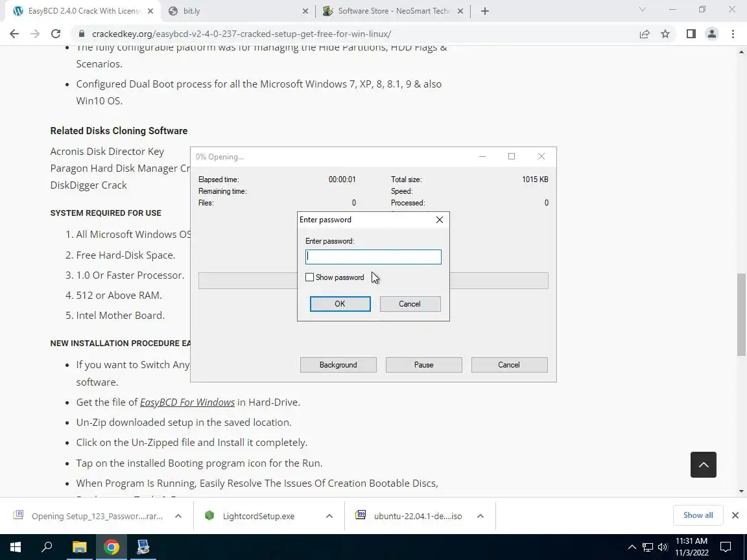Expand options for LightcordSetup.exe download
The height and width of the screenshot is (560, 747).
329,516
